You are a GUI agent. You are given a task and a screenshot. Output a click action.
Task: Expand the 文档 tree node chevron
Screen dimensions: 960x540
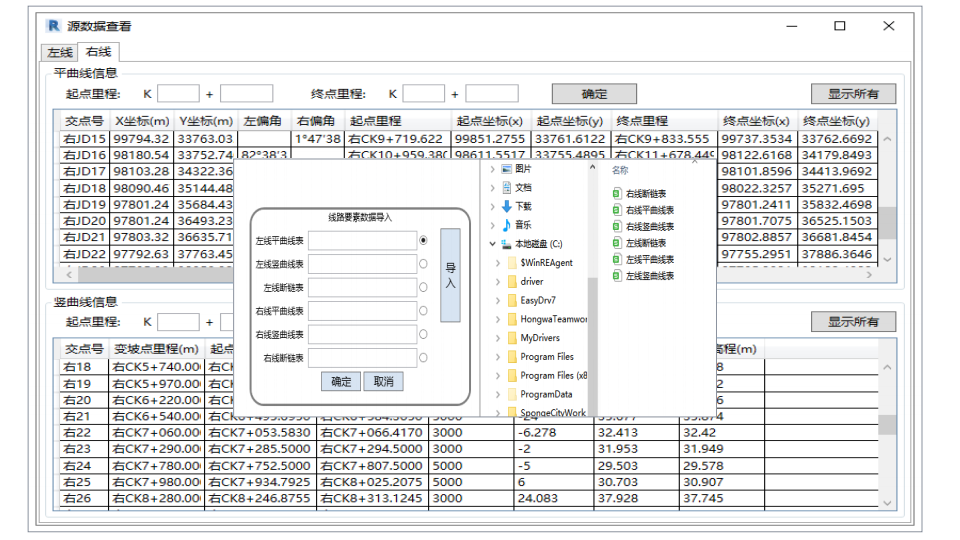point(492,188)
